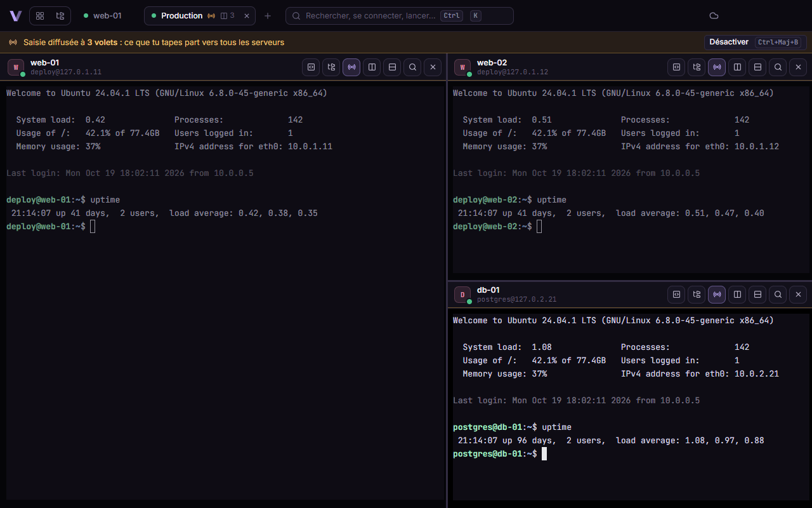Split db-01 pane horizontally

[x=757, y=294]
